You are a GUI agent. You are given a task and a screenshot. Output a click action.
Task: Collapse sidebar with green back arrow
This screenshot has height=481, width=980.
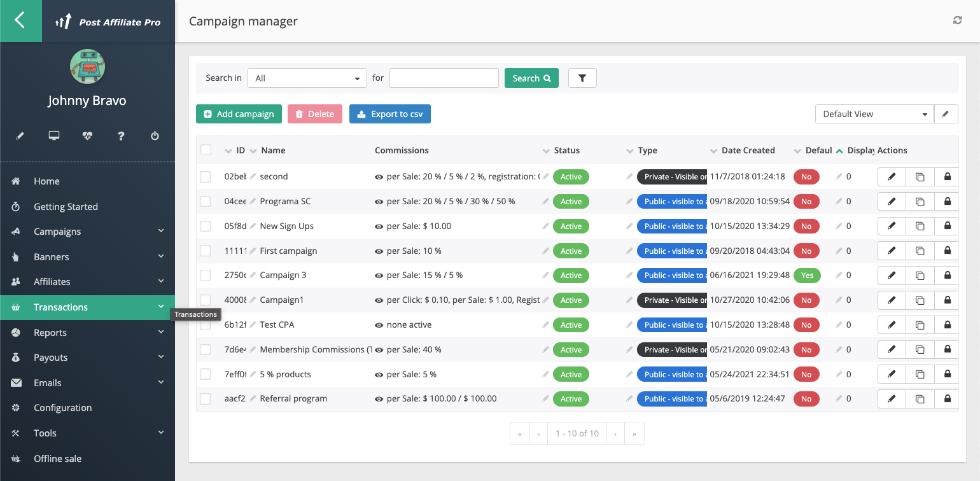[20, 20]
